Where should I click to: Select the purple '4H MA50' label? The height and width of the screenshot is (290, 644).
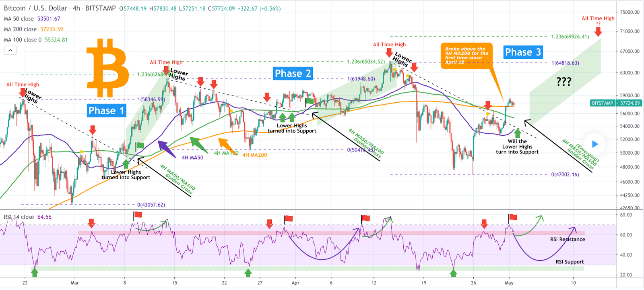point(192,157)
